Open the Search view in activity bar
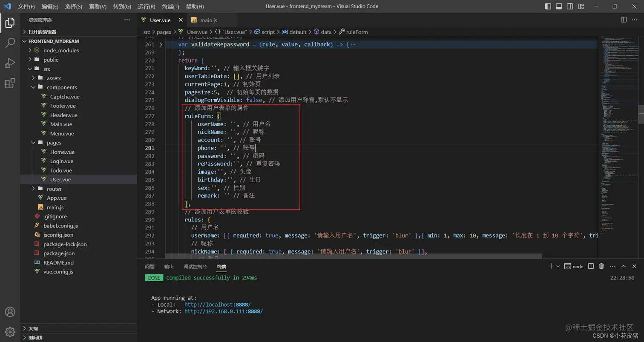The image size is (644, 342). pyautogui.click(x=10, y=43)
